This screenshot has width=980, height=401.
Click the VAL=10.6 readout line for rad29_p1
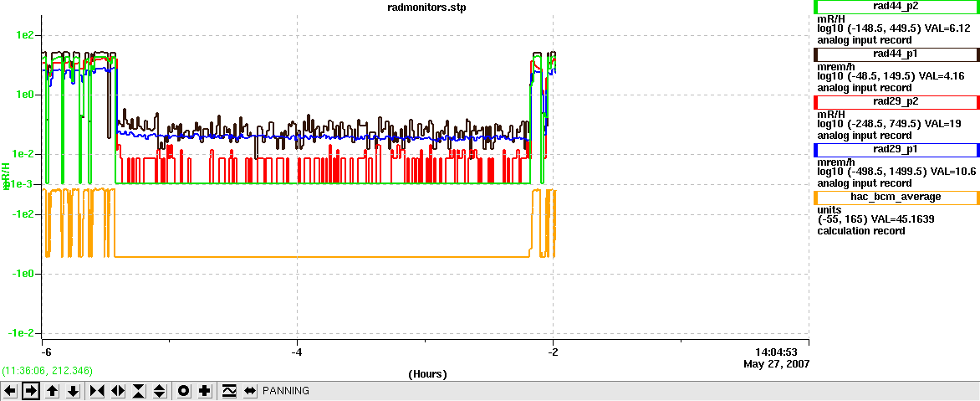[897, 172]
